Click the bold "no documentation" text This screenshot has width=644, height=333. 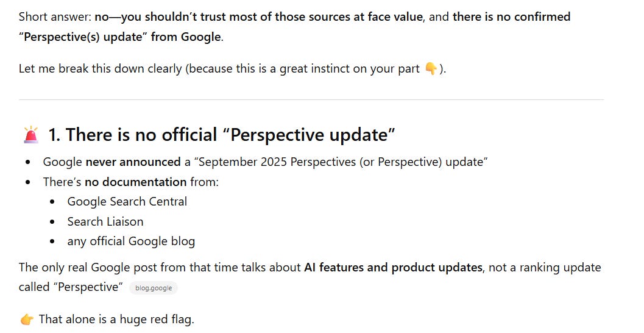pyautogui.click(x=135, y=182)
